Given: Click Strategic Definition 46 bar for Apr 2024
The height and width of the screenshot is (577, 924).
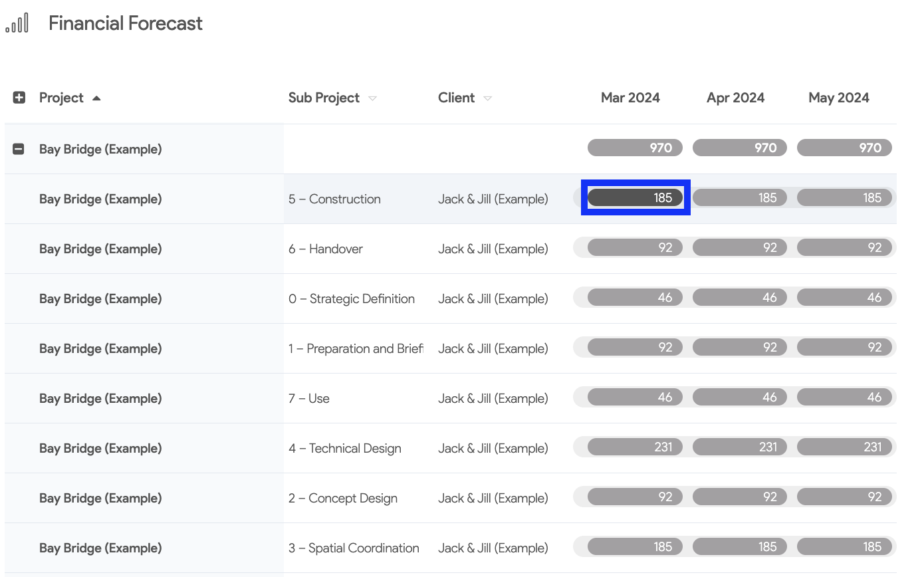Looking at the screenshot, I should [740, 297].
